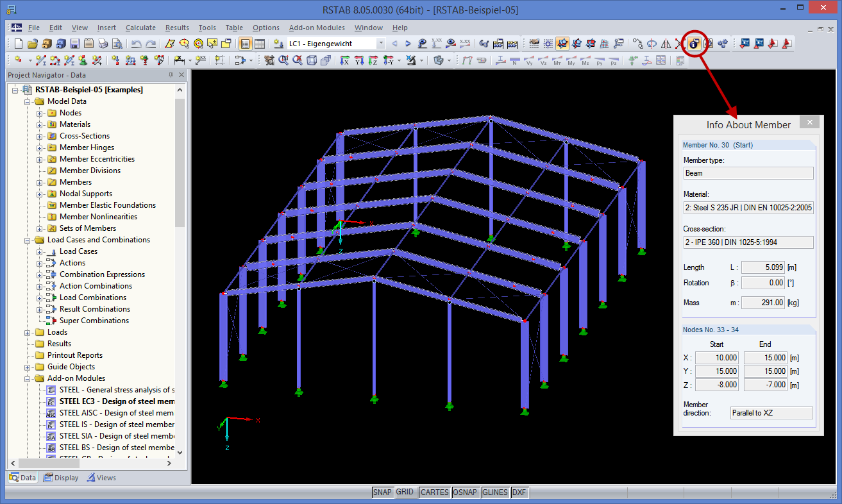Select STEEL EC3 add-on module entry
Viewport: 842px width, 504px height.
117,401
